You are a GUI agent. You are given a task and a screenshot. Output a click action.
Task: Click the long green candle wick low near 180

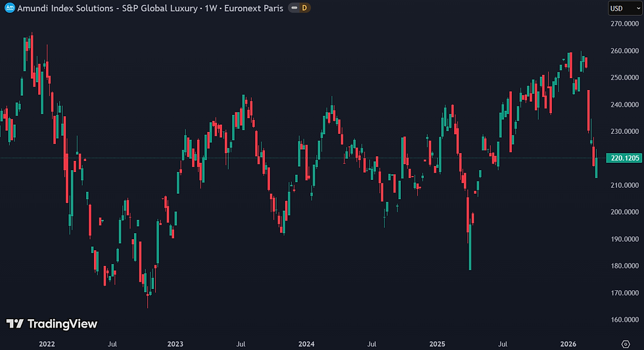[x=470, y=247]
